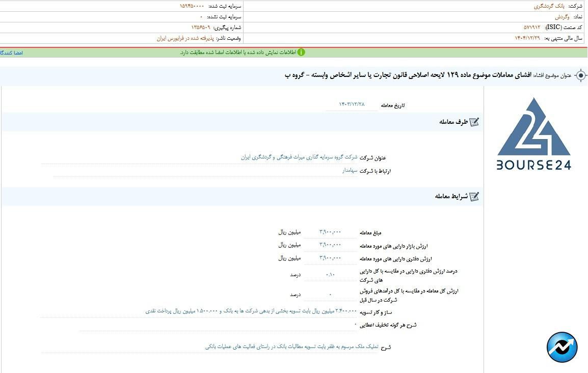Screen dimensions: 588x373
Task: Click the Bourse24 triangle logo
Action: pos(533,127)
